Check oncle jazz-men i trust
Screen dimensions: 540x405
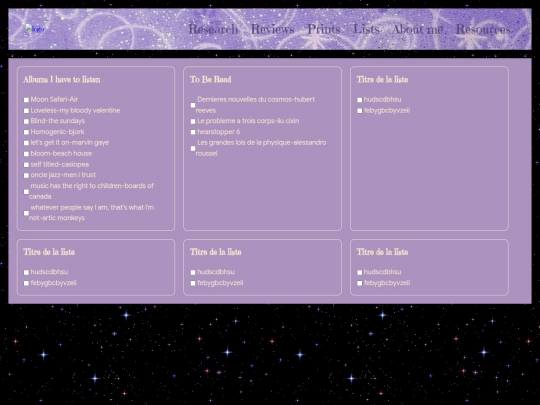click(x=26, y=175)
